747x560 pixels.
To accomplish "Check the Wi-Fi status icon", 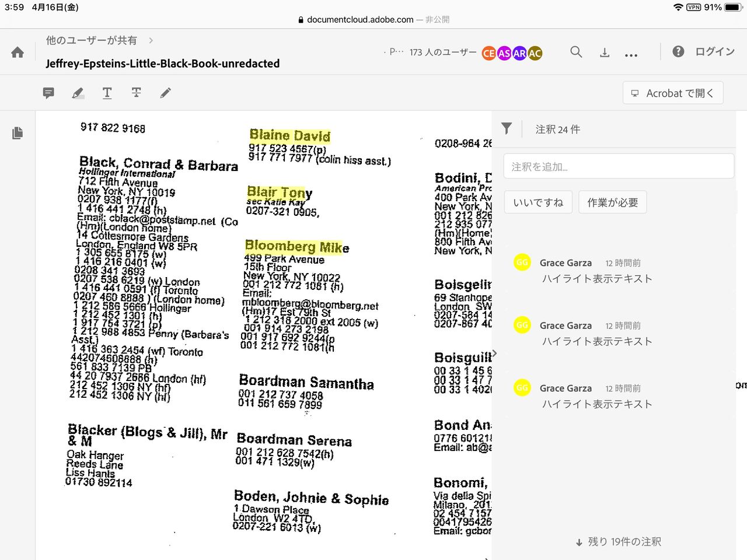I will pos(678,8).
